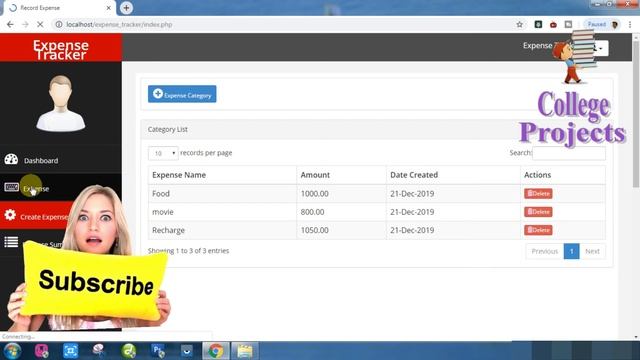Click the green extension icon in toolbar

coord(538,24)
